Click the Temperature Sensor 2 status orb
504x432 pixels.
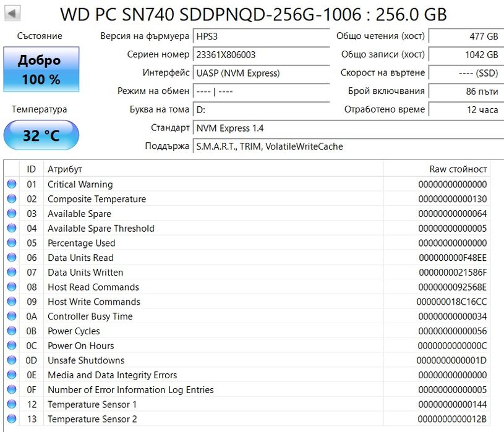12,419
